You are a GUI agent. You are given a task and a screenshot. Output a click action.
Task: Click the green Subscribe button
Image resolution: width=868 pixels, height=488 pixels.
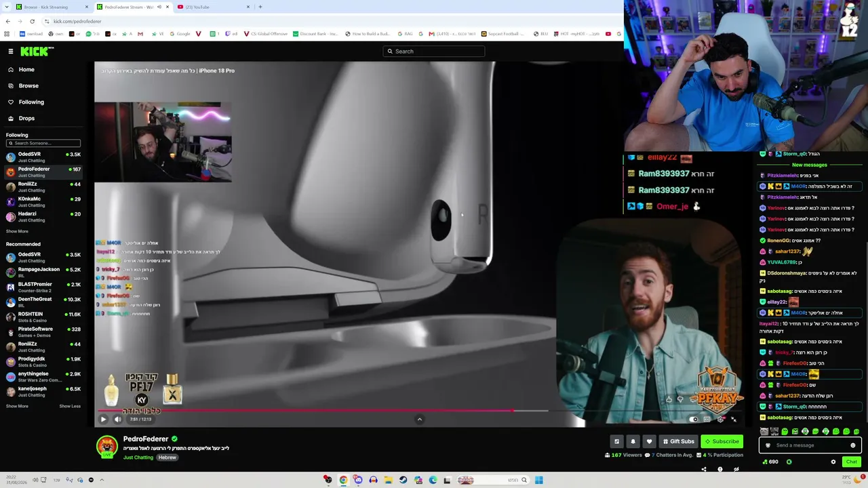722,441
